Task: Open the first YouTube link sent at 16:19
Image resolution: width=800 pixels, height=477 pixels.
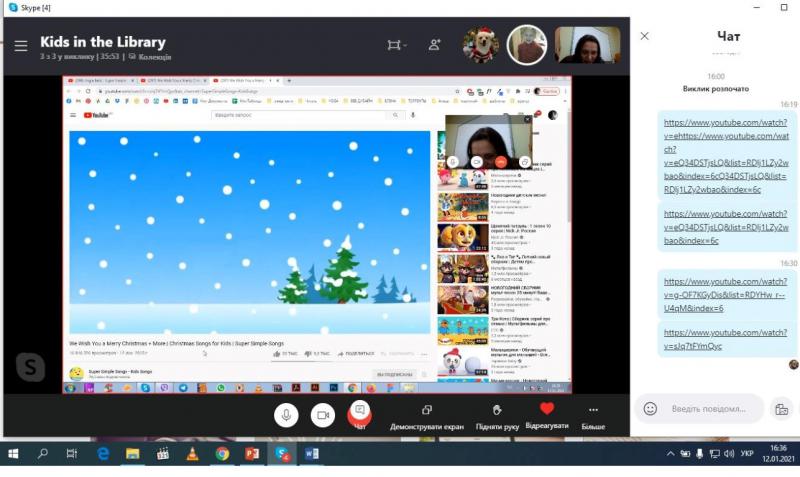Action: (726, 156)
